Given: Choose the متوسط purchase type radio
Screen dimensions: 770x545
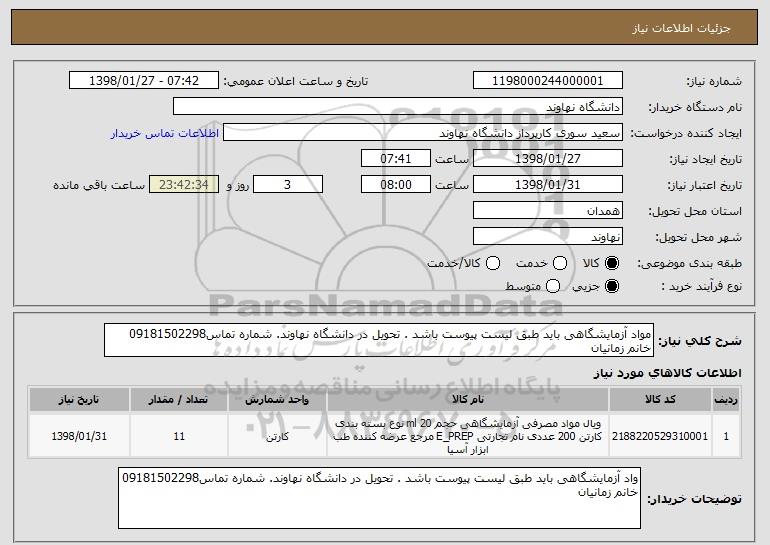Looking at the screenshot, I should coord(553,286).
